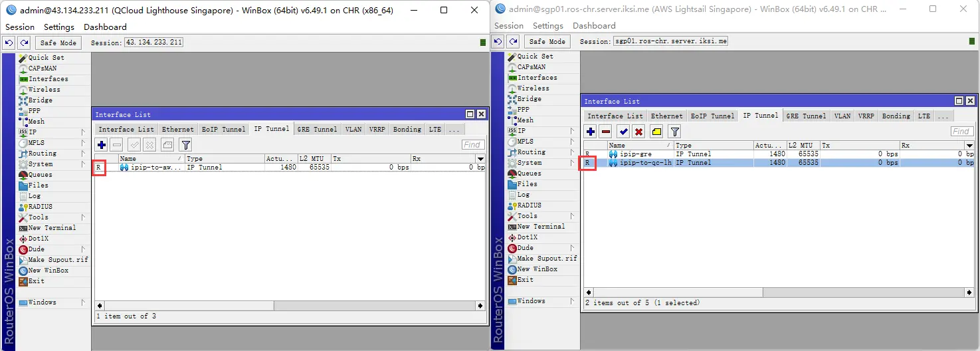Open the Settings menu in the left QCloud window

[59, 27]
